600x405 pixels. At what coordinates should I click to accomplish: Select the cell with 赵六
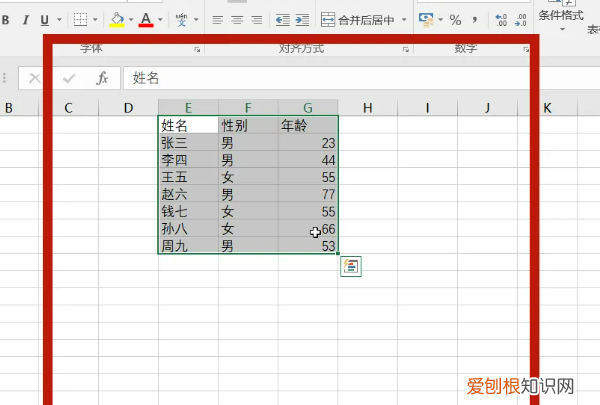[188, 194]
